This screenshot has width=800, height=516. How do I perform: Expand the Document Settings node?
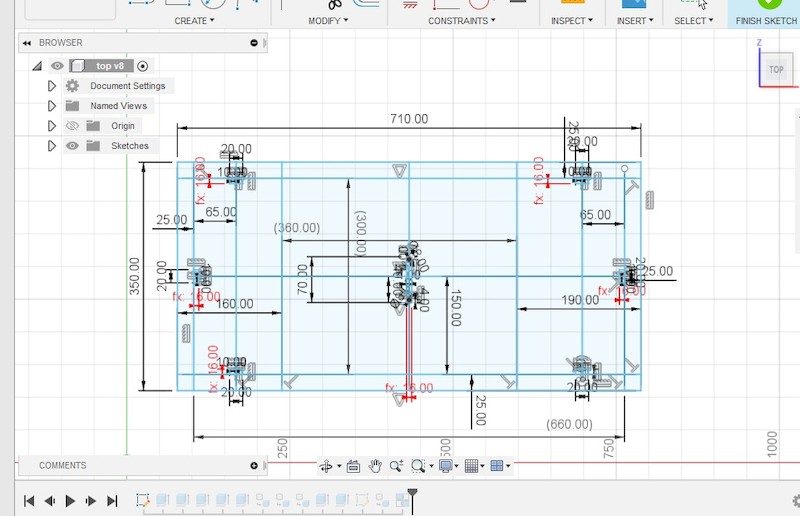(52, 86)
